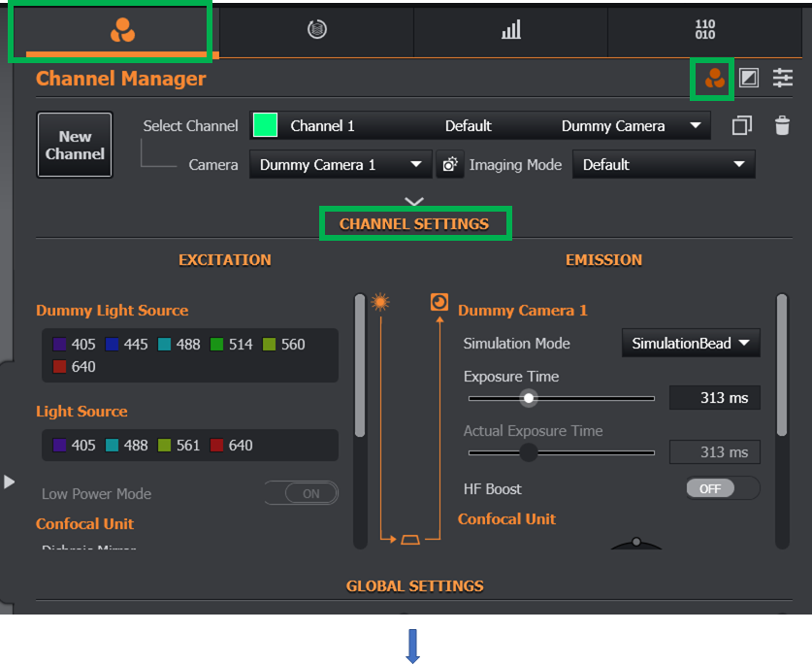812x665 pixels.
Task: Open the circular acquisition tab icon
Action: 316,30
